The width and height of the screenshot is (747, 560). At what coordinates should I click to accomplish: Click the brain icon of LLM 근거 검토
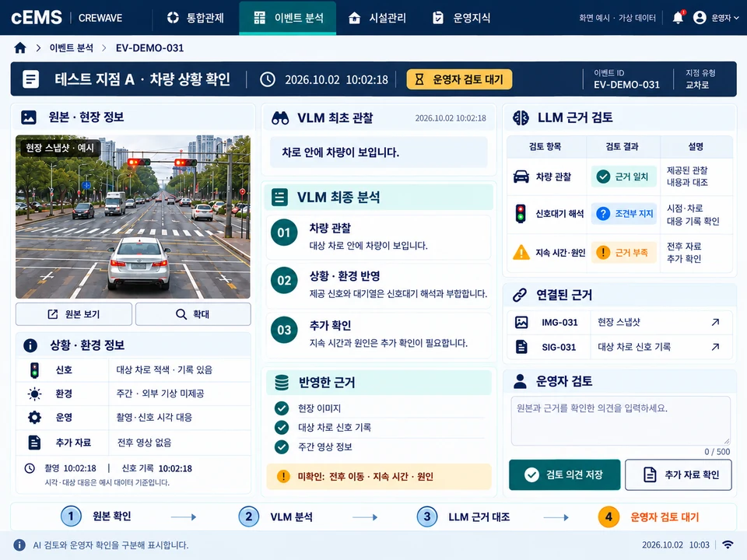click(521, 117)
